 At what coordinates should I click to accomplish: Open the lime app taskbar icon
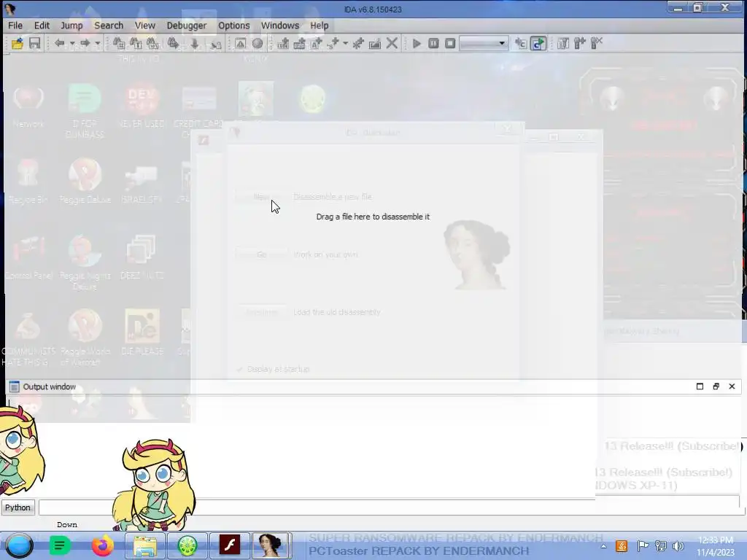tap(187, 545)
